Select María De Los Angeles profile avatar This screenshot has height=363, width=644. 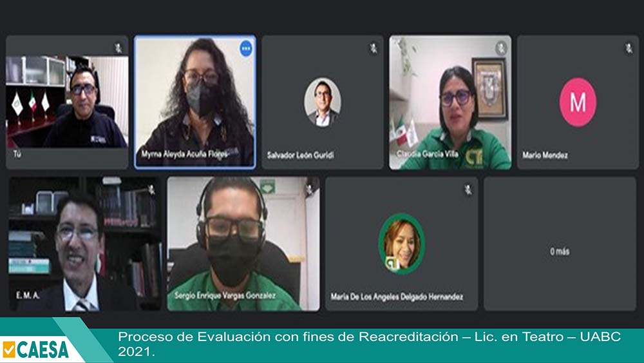[x=401, y=244]
